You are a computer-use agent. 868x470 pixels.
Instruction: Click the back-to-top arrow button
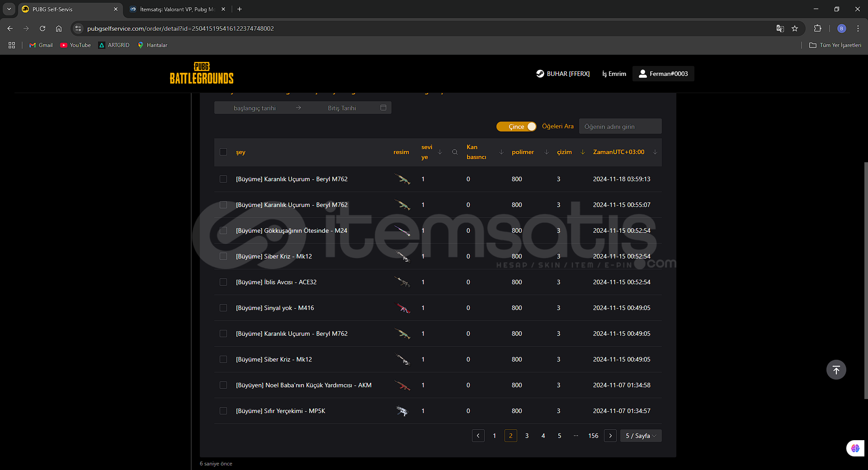point(836,370)
